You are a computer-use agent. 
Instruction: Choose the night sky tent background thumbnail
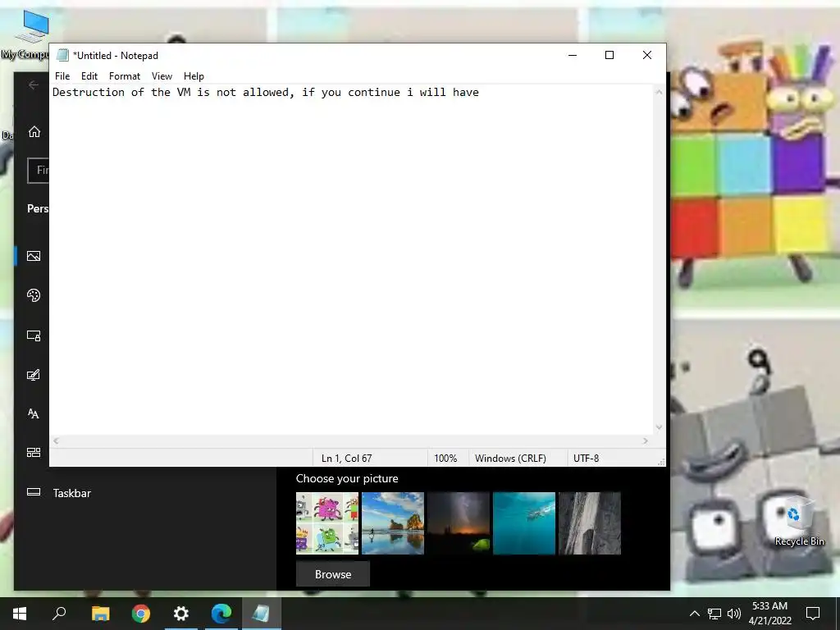[459, 523]
